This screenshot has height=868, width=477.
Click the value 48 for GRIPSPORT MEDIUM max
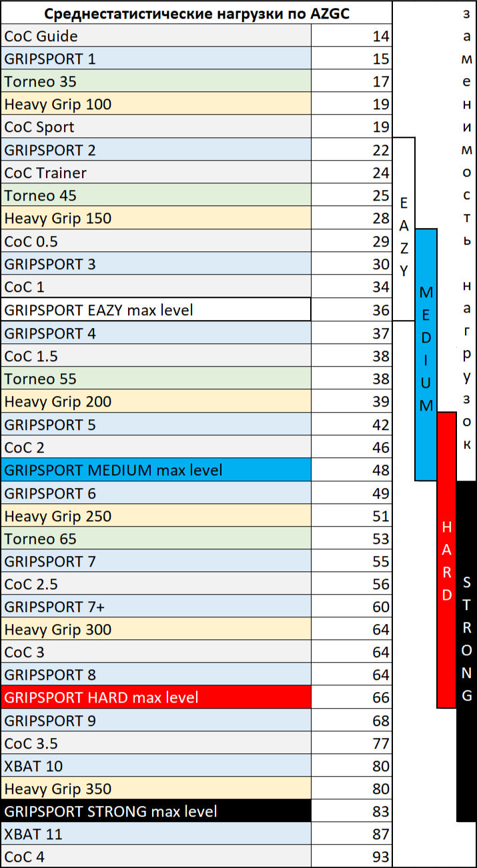[x=352, y=470]
